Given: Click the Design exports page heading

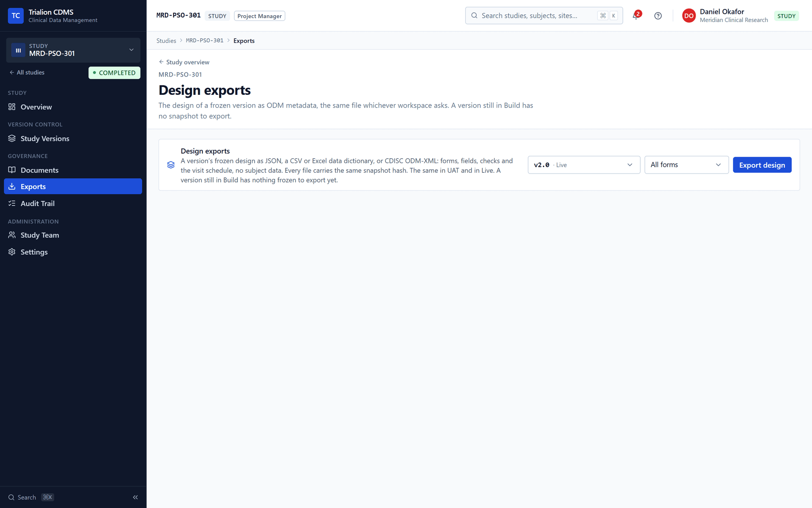Looking at the screenshot, I should pos(204,90).
